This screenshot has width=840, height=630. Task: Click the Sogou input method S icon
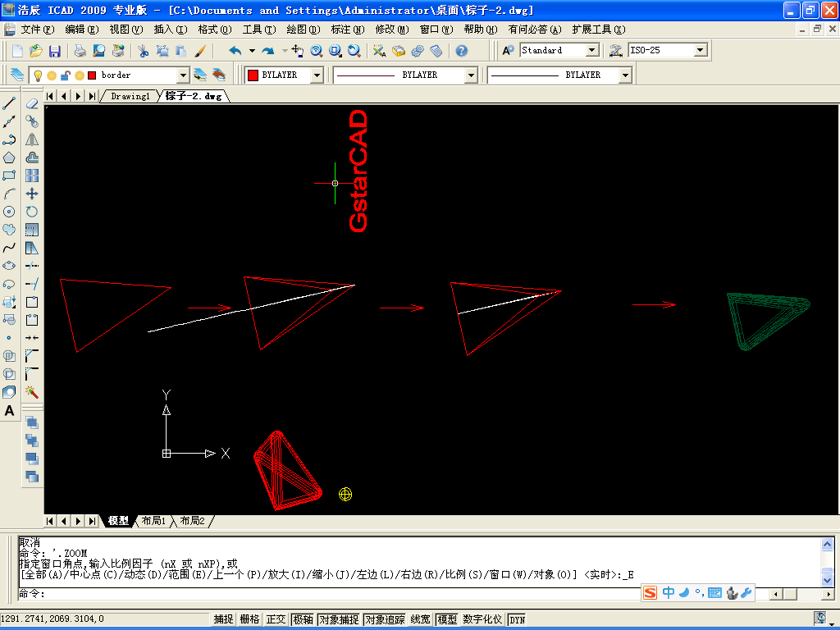click(x=650, y=592)
